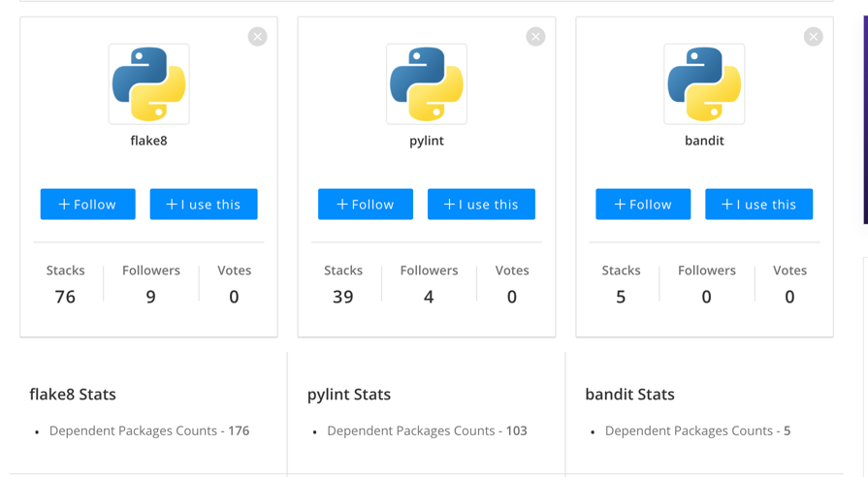Open the flake8 package name link
This screenshot has width=868, height=477.
click(149, 141)
